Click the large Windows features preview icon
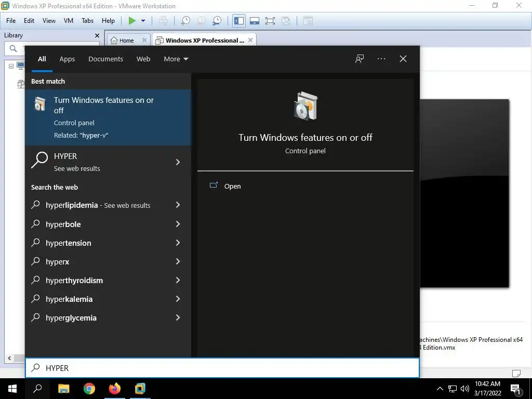The height and width of the screenshot is (399, 532). tap(305, 106)
